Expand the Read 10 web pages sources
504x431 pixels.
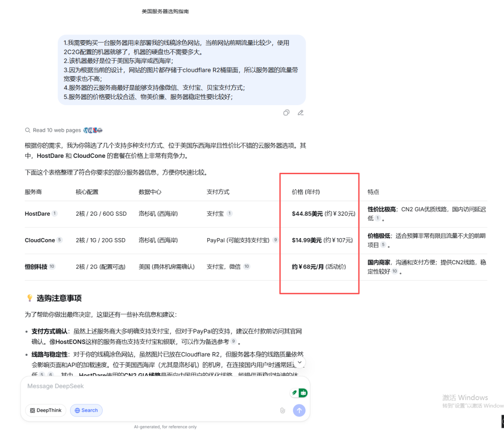pos(57,130)
